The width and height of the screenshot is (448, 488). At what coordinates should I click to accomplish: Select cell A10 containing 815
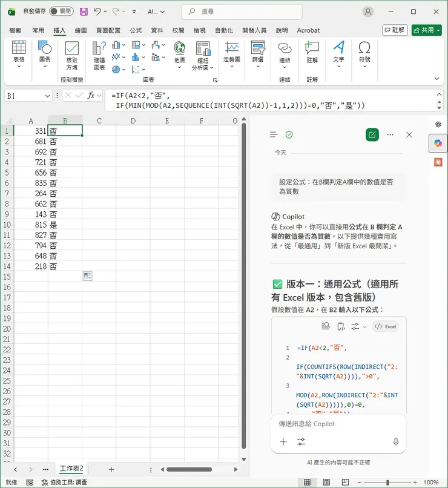pyautogui.click(x=31, y=225)
